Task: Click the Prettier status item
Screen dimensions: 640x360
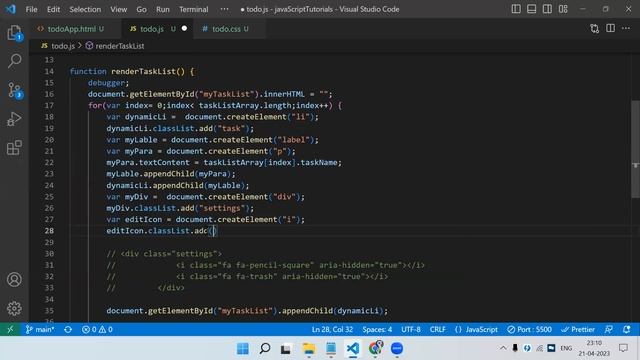Action: click(578, 329)
